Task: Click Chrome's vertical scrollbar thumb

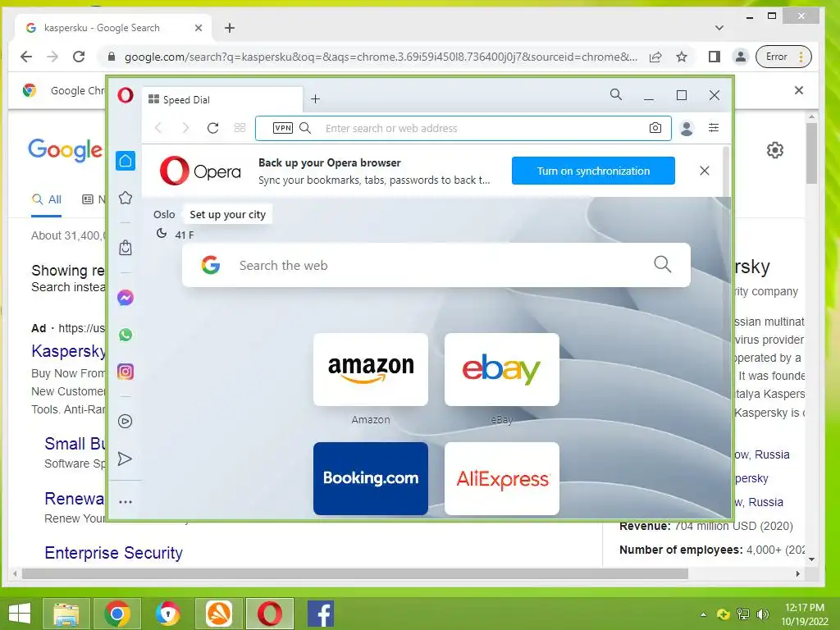Action: [x=811, y=153]
